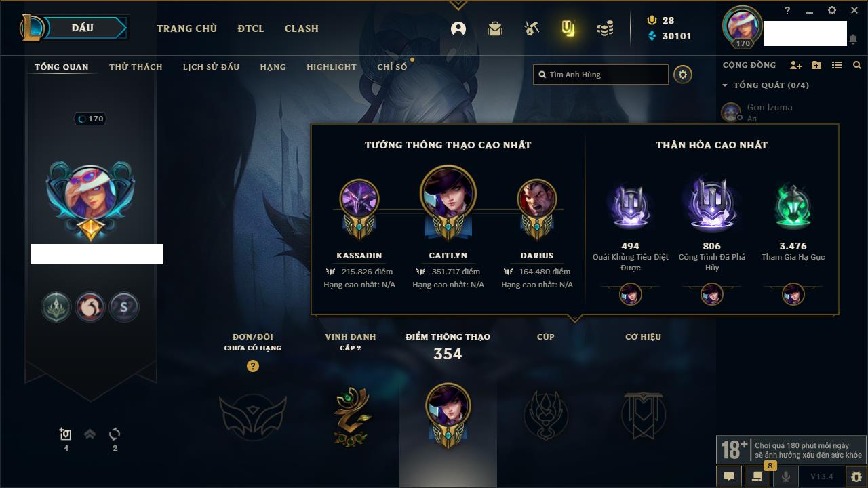Click the ĐẤU play button
Viewport: 868px width, 488px height.
click(x=81, y=28)
